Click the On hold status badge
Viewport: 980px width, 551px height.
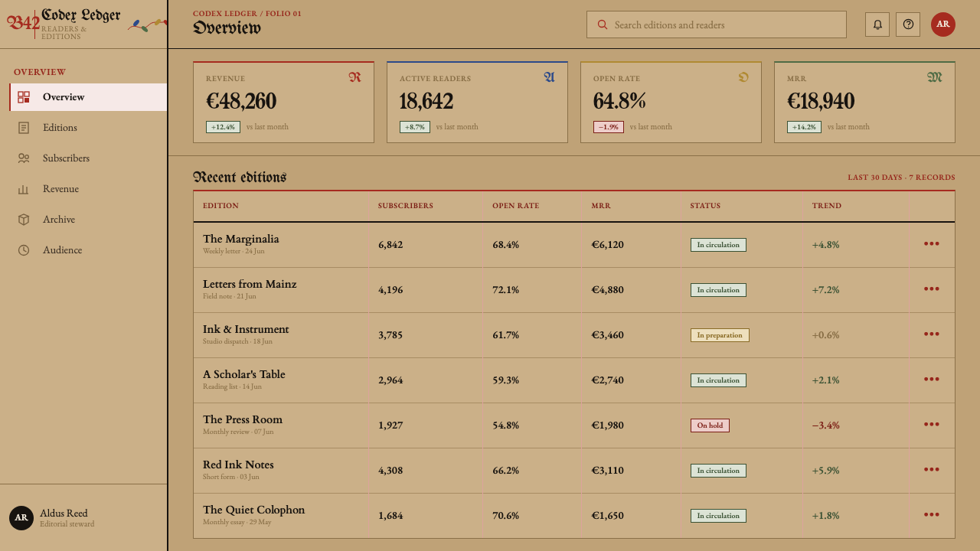[x=710, y=425]
